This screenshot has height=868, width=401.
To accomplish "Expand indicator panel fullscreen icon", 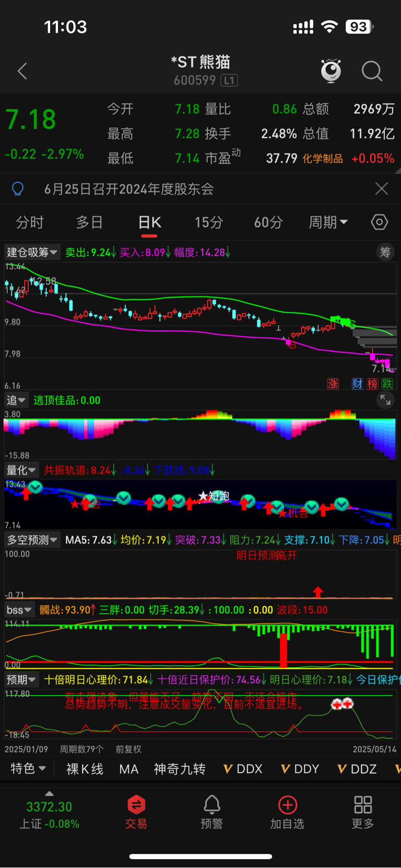I will click(x=385, y=400).
